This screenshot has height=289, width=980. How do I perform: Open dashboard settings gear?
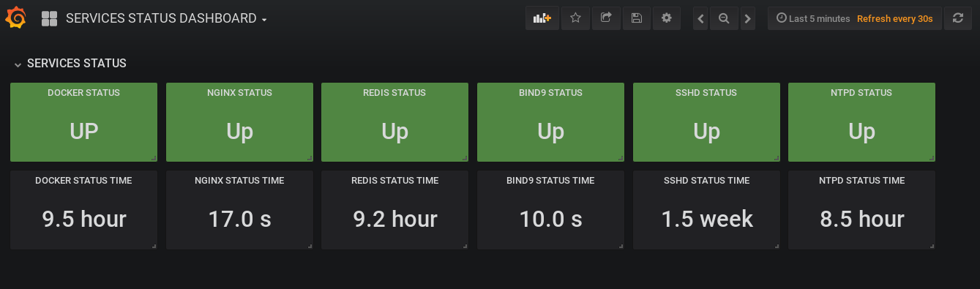tap(666, 18)
